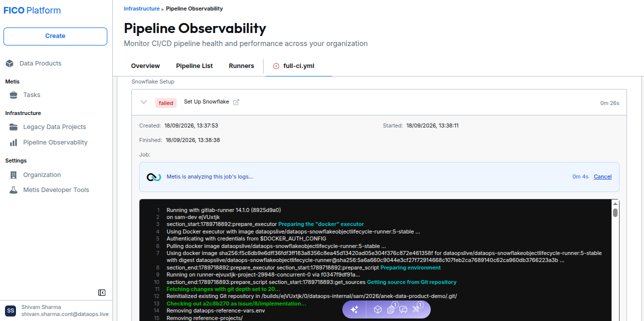Image resolution: width=644 pixels, height=321 pixels.
Task: Cancel the Metis log analysis
Action: [603, 176]
